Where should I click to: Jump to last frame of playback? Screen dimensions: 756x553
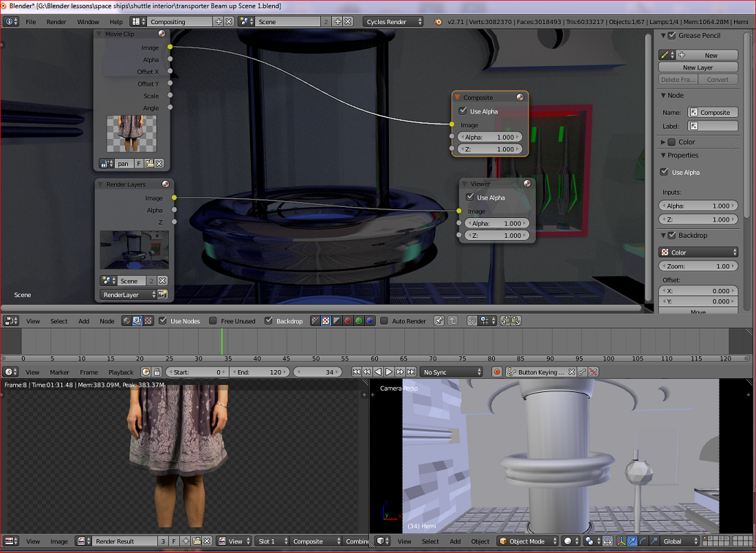point(412,372)
